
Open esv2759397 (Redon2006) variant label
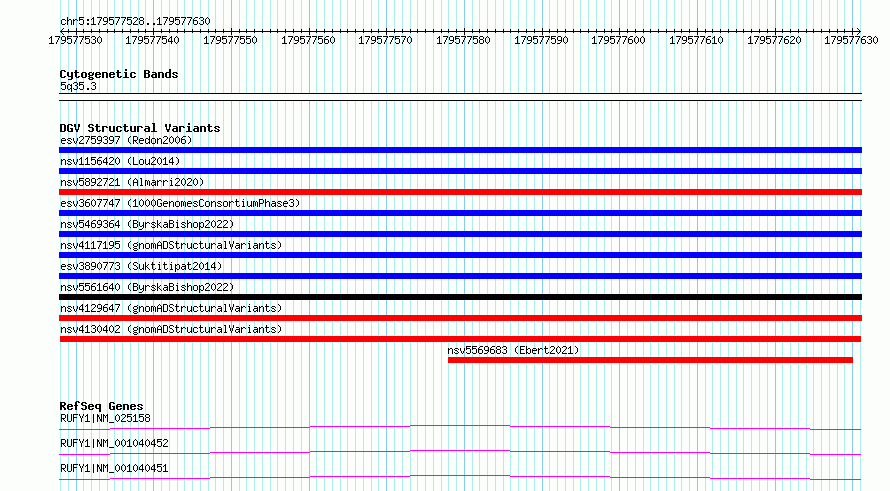coord(126,140)
